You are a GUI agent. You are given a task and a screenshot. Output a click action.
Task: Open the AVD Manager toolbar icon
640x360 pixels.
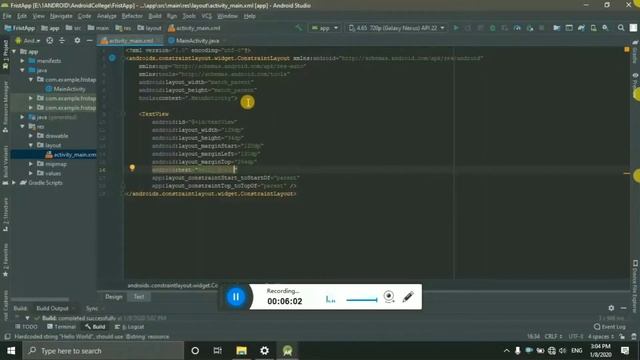coord(593,28)
